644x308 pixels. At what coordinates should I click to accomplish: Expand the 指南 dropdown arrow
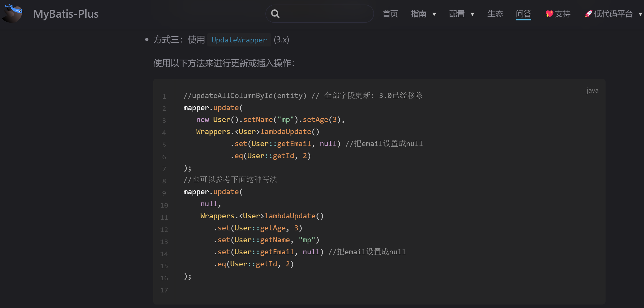[434, 14]
